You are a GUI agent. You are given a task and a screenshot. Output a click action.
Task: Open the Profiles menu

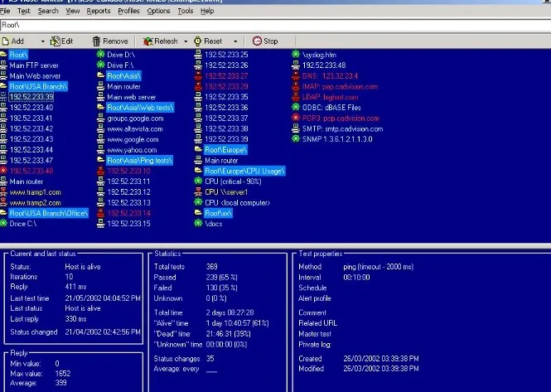point(128,11)
